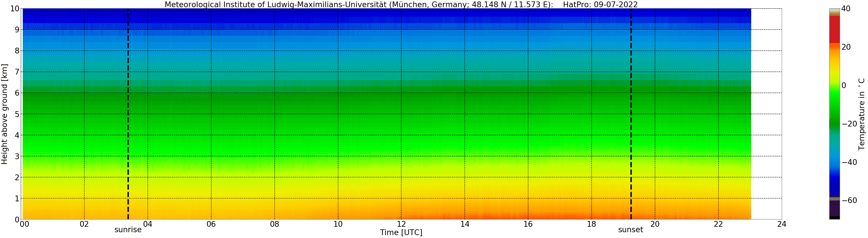Click the plot title with HatPro date

[401, 4]
